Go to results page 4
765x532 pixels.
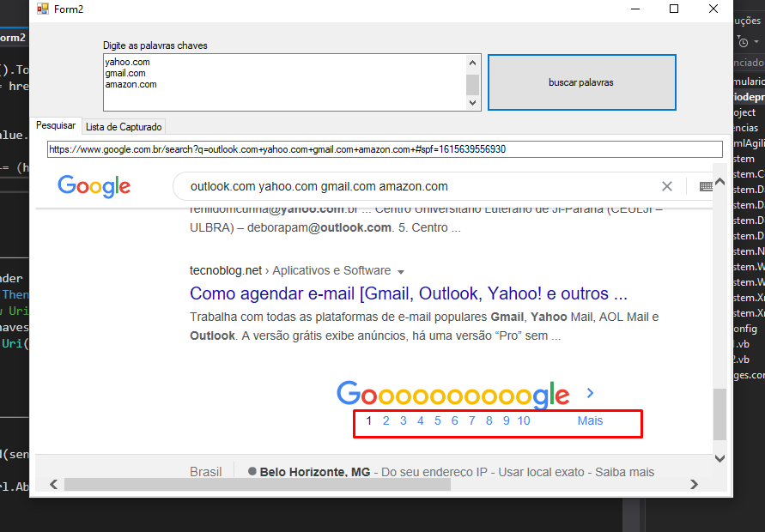pyautogui.click(x=420, y=420)
